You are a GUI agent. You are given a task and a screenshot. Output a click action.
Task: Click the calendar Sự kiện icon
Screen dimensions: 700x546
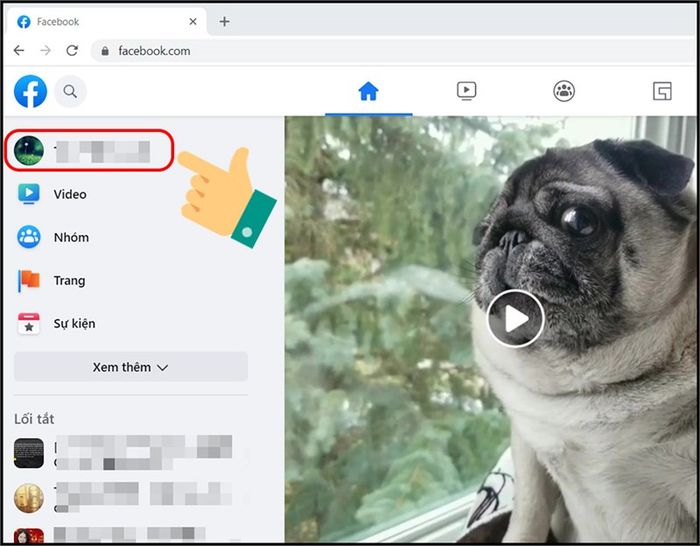point(29,324)
